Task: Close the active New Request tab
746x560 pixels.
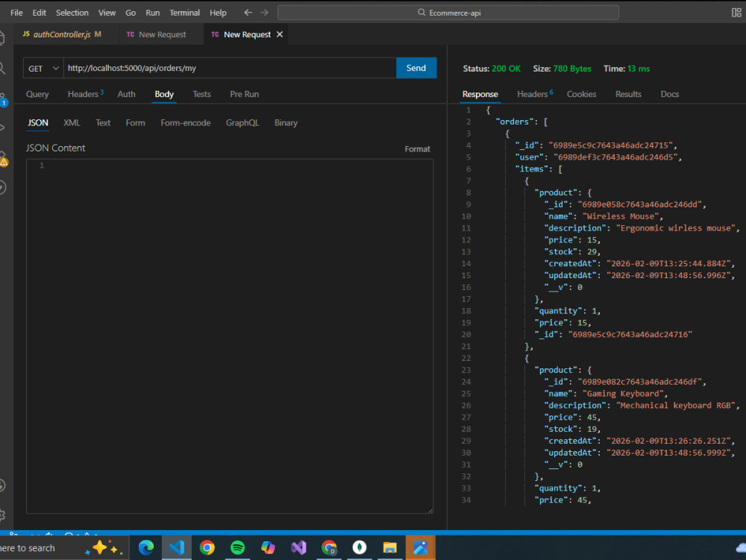Action: pyautogui.click(x=280, y=34)
